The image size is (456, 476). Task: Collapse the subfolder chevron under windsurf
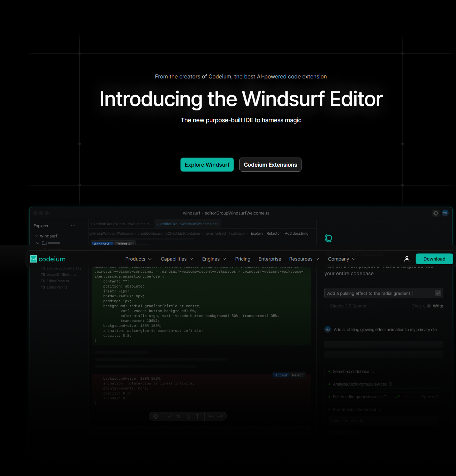point(38,243)
